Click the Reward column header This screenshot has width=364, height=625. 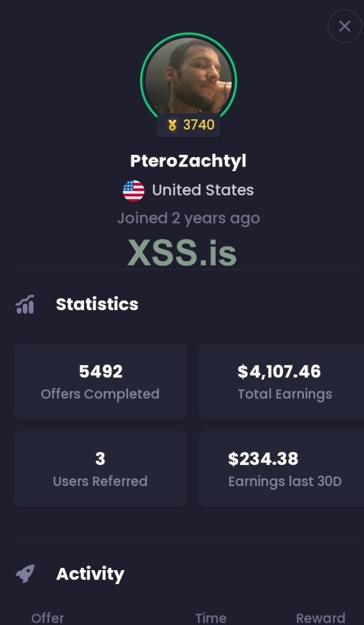click(x=320, y=618)
